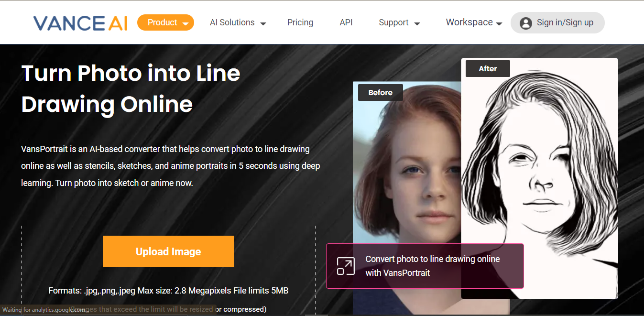
Task: Expand the AI Solutions dropdown arrow
Action: click(263, 23)
